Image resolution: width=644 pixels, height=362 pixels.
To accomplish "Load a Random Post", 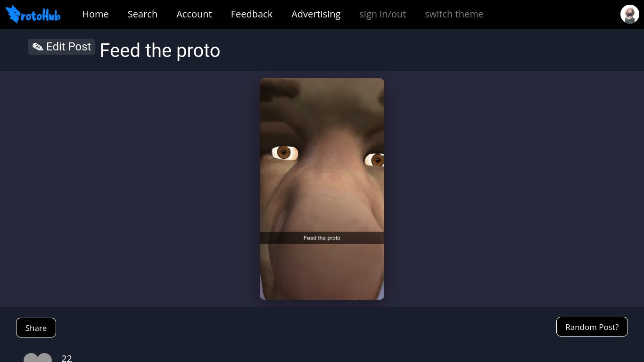I will click(x=592, y=327).
